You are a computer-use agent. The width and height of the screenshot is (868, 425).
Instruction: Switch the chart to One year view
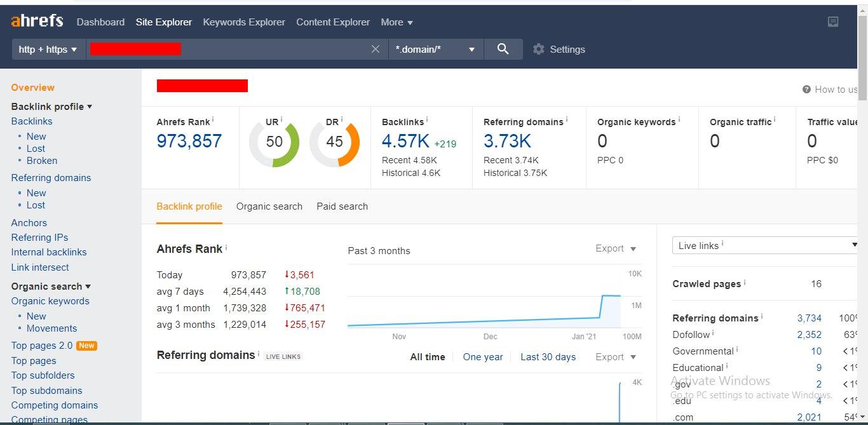[x=482, y=356]
